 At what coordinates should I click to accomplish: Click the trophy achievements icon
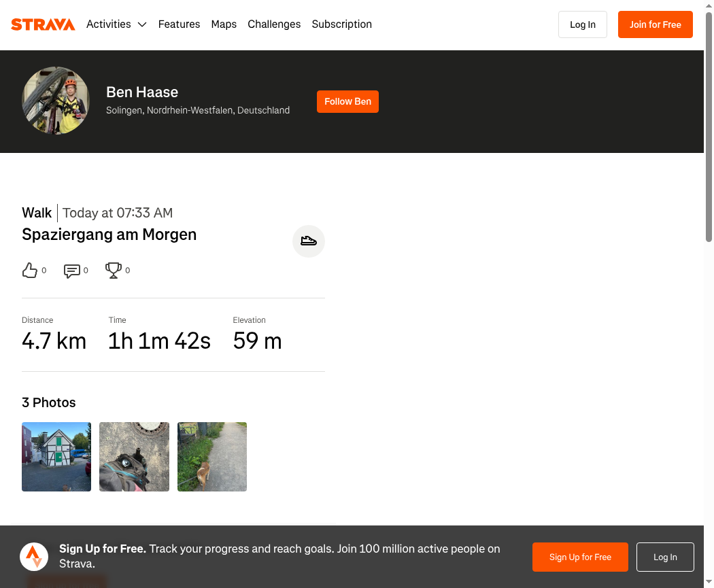pos(114,271)
